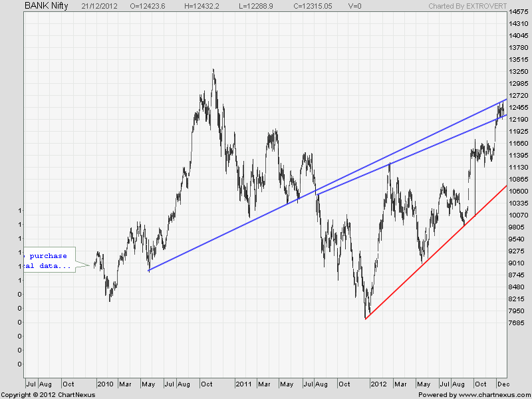Click the 14575 top price label

(x=518, y=12)
